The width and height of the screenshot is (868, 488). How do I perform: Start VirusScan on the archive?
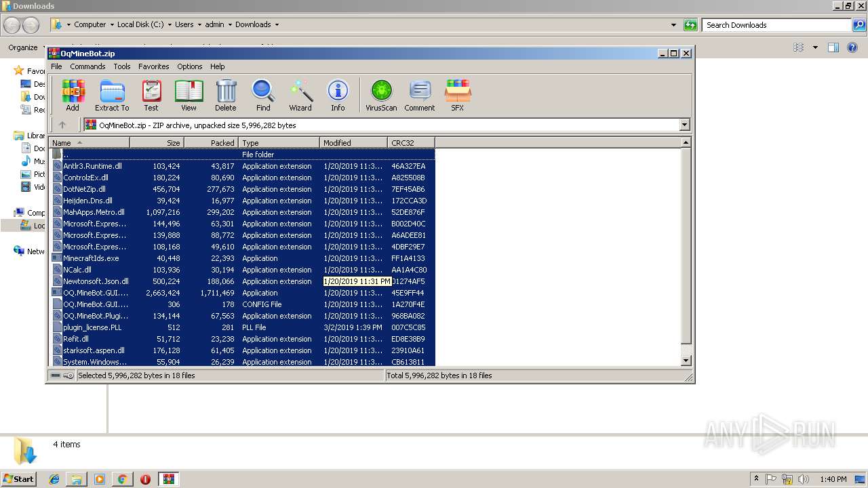pyautogui.click(x=381, y=95)
